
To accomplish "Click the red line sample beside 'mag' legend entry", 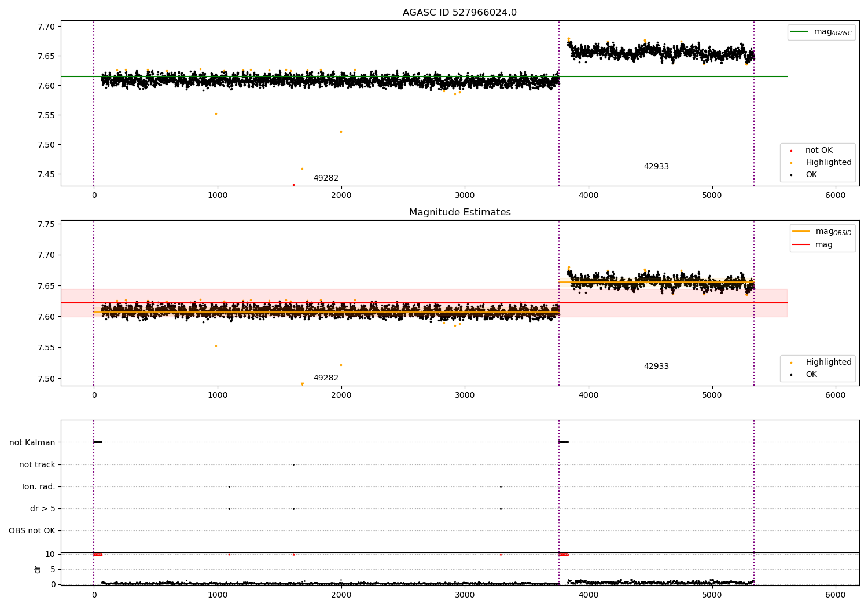I will tap(801, 245).
